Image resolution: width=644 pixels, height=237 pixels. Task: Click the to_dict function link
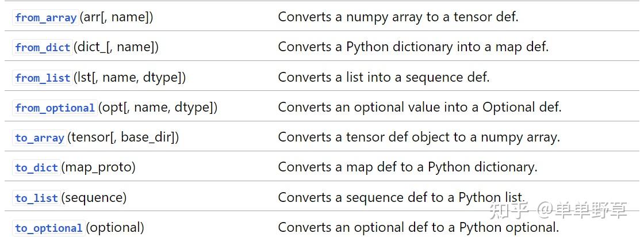[x=37, y=167]
